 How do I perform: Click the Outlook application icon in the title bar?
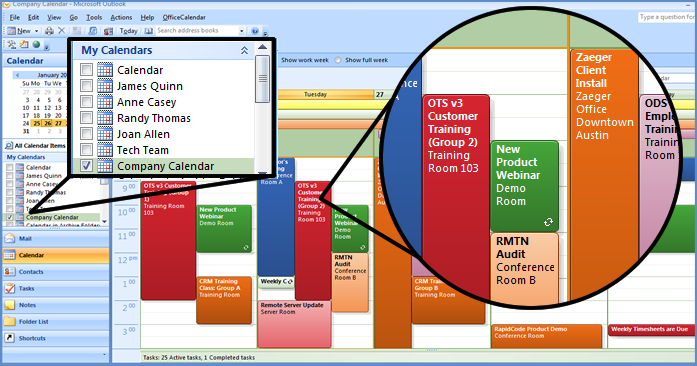6,4
